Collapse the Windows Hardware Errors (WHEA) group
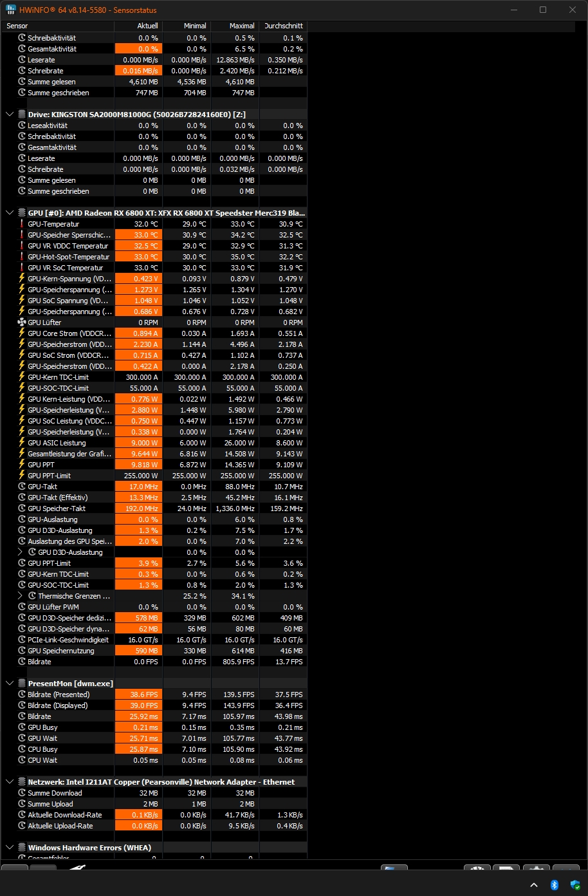 click(x=10, y=848)
